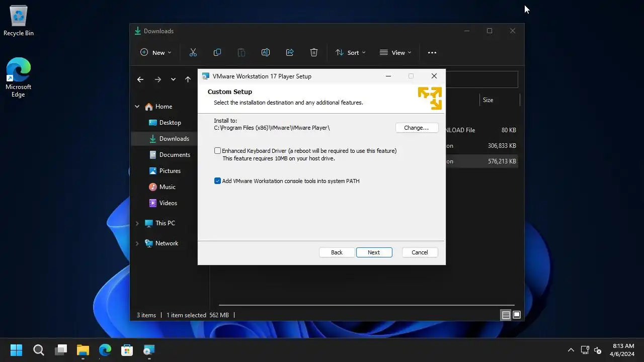Image resolution: width=644 pixels, height=362 pixels.
Task: Click the Explorer horizontal scrollbar
Action: 366,305
